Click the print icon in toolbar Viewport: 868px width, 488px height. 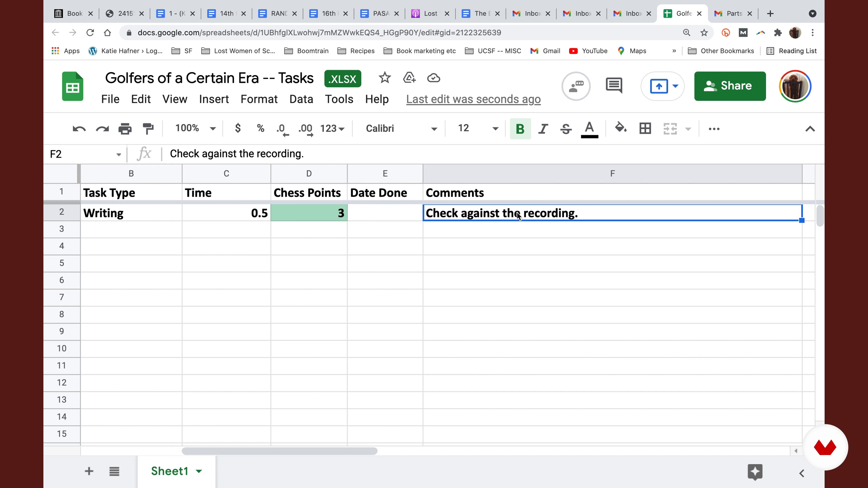pos(125,129)
